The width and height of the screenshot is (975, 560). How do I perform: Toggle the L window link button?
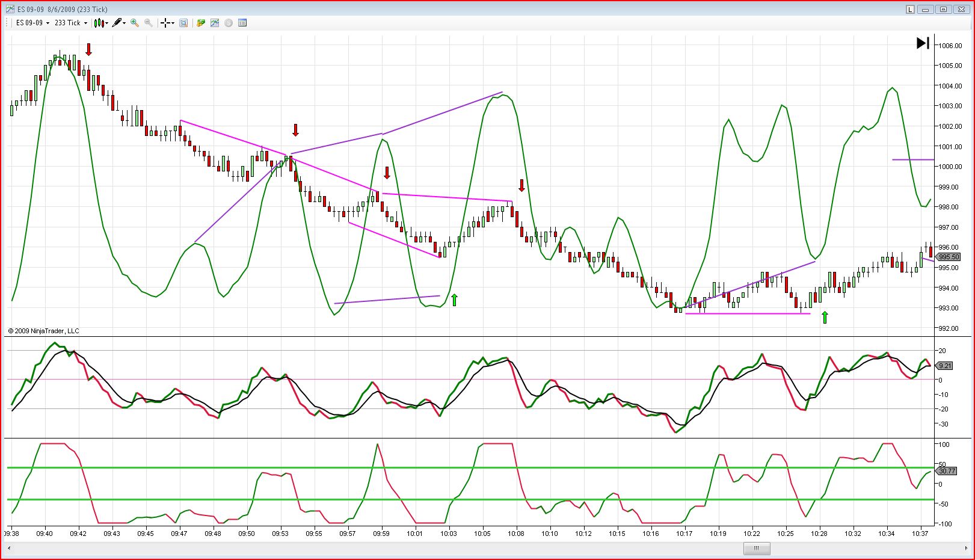coord(911,9)
